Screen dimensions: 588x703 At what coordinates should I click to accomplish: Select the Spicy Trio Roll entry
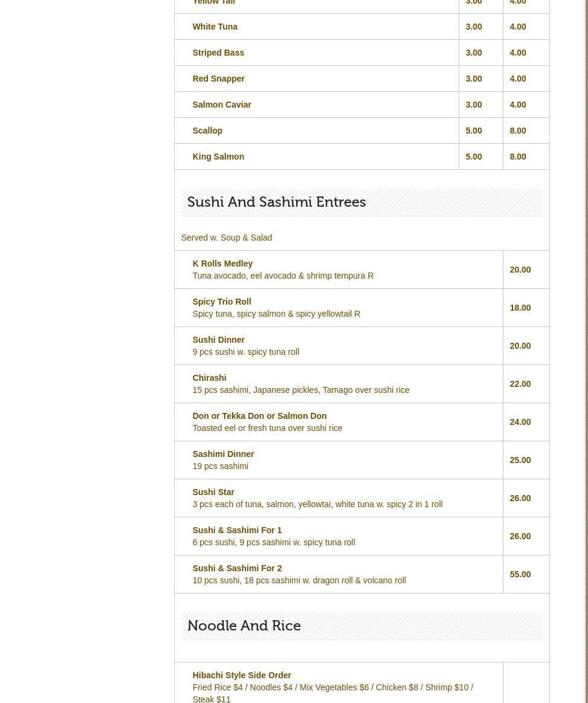click(221, 302)
